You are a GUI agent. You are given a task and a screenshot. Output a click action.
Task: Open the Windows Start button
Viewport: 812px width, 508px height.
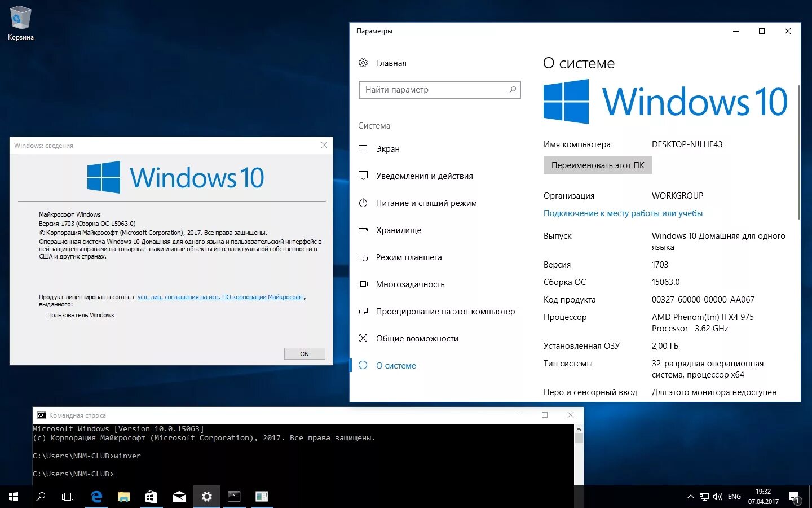click(x=14, y=497)
